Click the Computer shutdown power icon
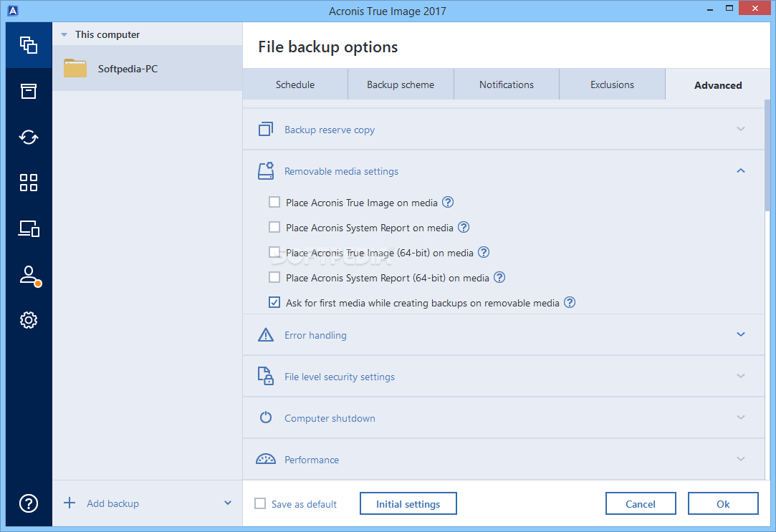 pos(266,417)
